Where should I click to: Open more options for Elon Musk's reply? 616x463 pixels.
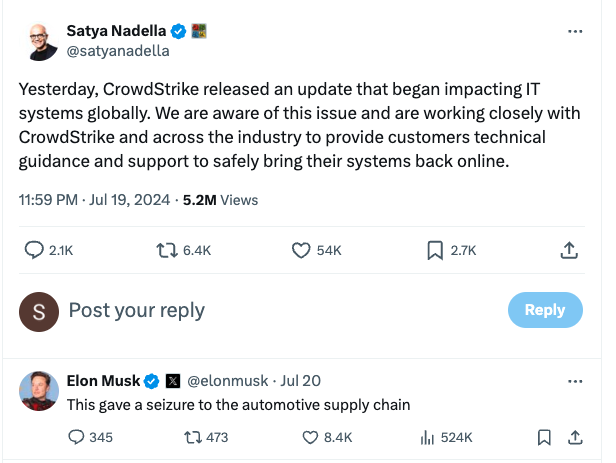574,381
